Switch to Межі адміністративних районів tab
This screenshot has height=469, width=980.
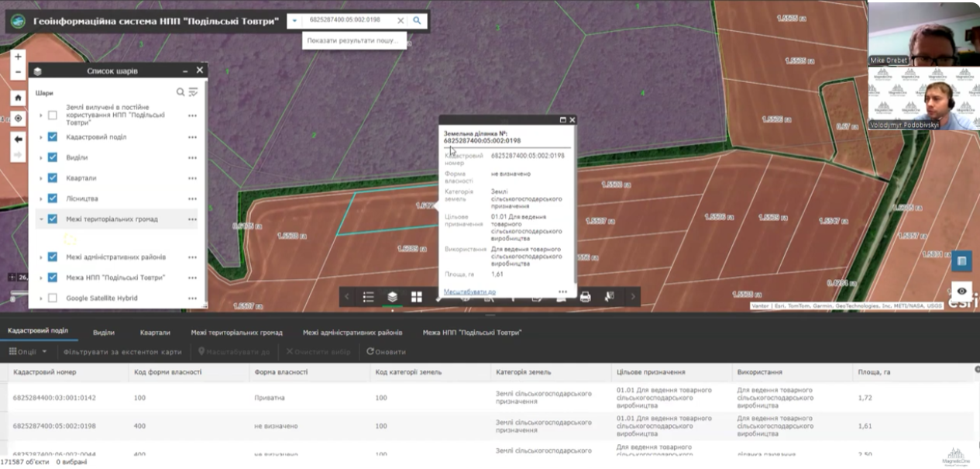click(352, 333)
